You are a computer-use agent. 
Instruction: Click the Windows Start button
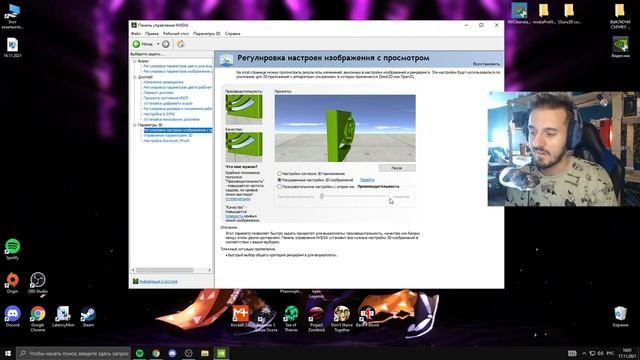8,353
